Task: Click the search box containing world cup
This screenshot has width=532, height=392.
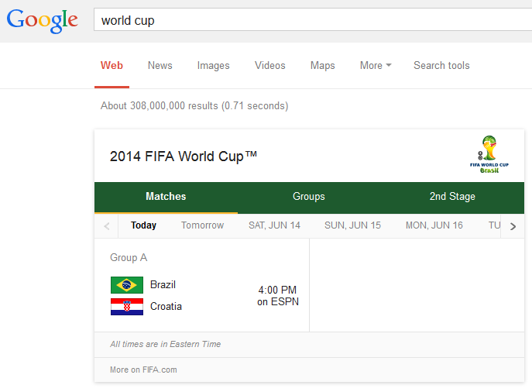Action: click(310, 20)
